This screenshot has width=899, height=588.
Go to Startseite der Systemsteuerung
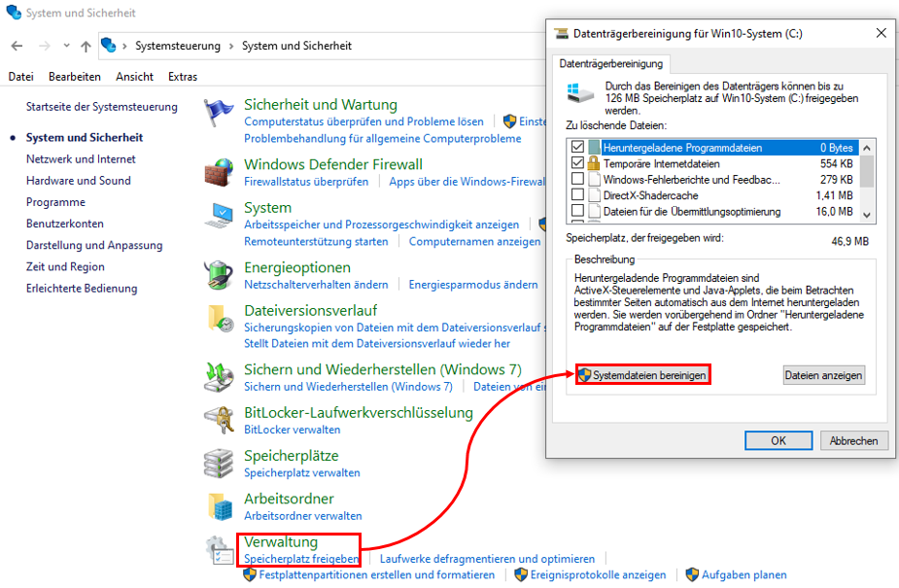[101, 107]
